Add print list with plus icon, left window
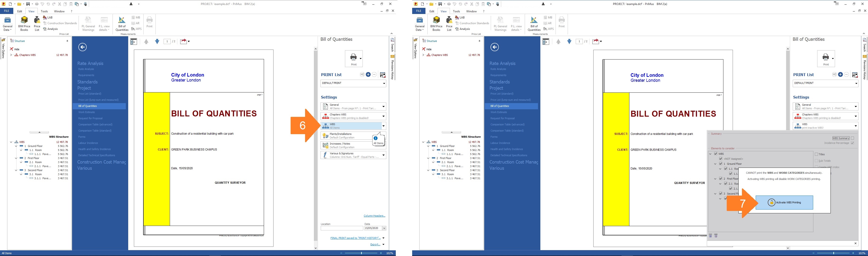Screen dimensions: 868x256 pyautogui.click(x=368, y=75)
